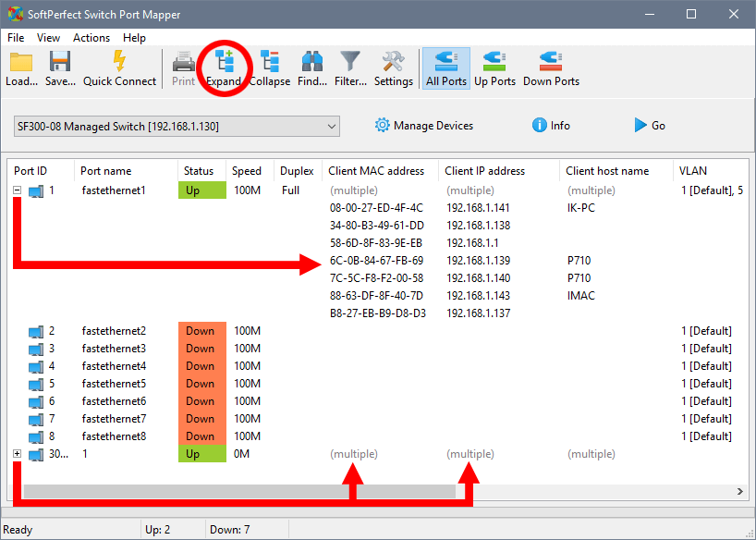Click Up status of fastethernet1
This screenshot has width=756, height=540.
(202, 190)
